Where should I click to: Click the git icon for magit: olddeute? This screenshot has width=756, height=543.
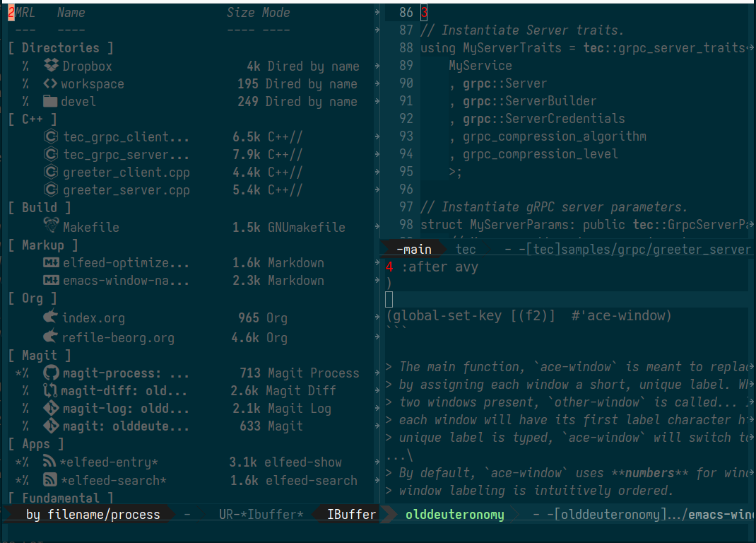(51, 426)
